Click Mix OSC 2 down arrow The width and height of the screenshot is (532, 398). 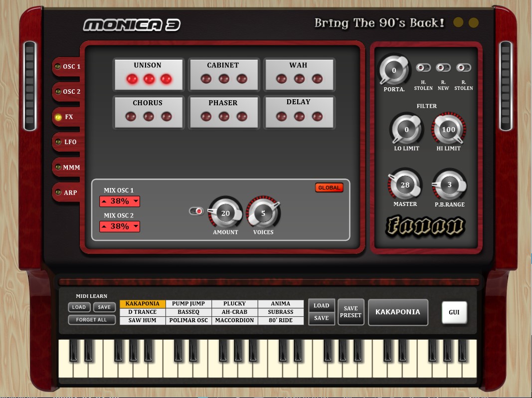pos(136,227)
